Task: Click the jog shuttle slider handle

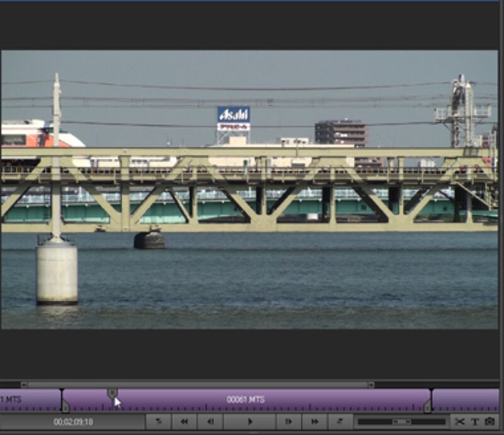Action: coord(400,422)
